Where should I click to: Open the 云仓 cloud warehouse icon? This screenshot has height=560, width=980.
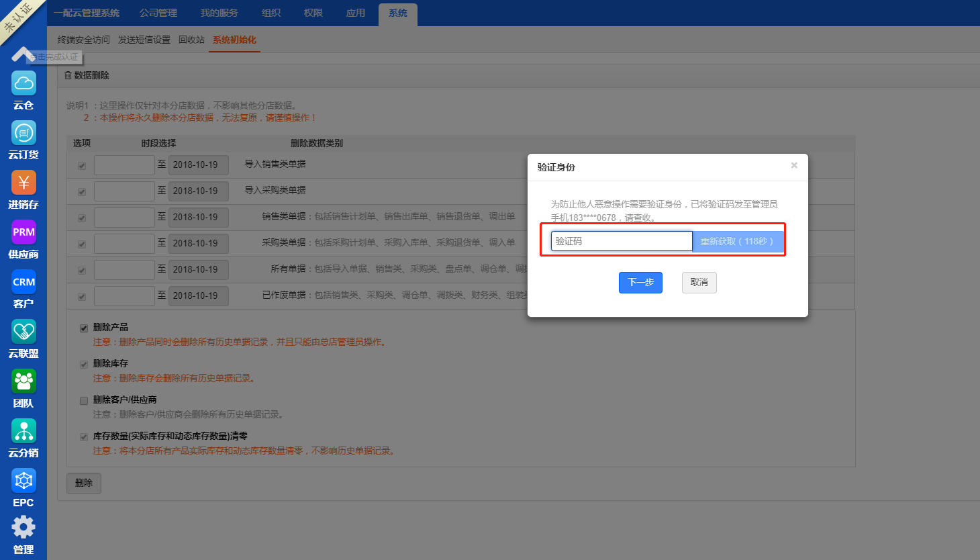(x=23, y=83)
